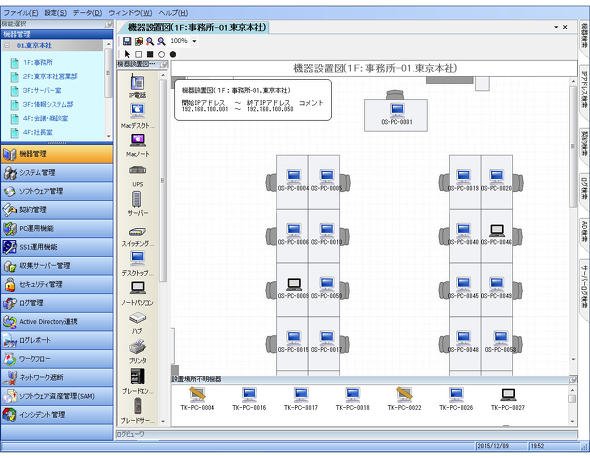Click the second magnifier zoom icon
Screen dimensions: 590x458
click(x=161, y=41)
